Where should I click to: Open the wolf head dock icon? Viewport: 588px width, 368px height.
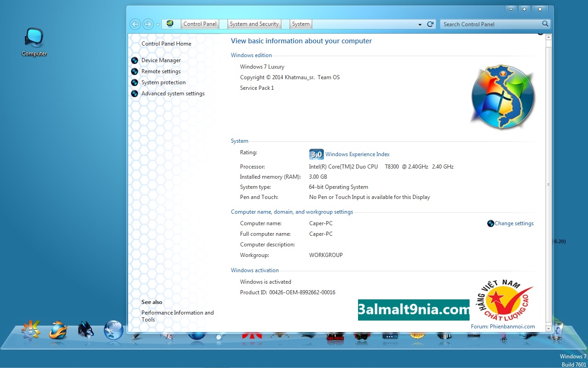click(x=86, y=330)
